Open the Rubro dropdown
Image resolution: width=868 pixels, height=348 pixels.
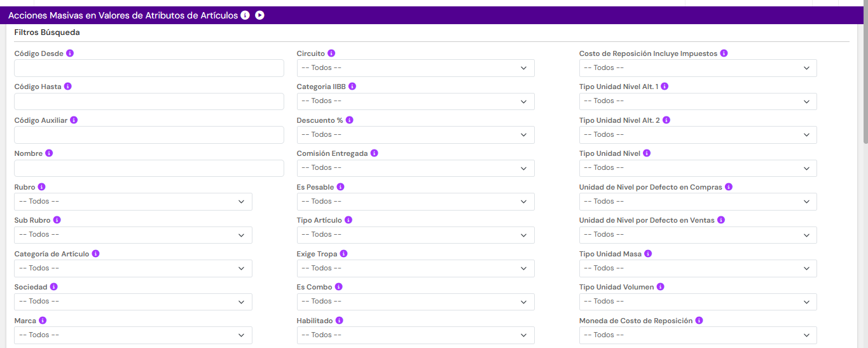[133, 202]
